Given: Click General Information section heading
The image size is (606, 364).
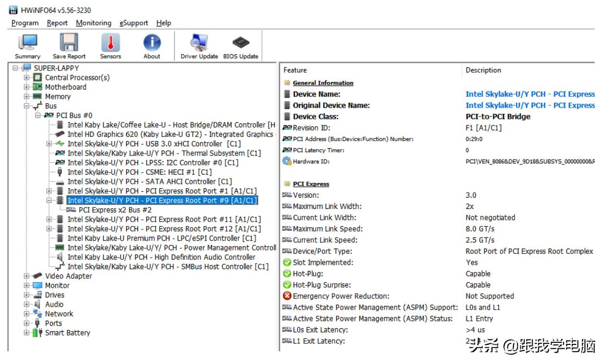Looking at the screenshot, I should [323, 83].
